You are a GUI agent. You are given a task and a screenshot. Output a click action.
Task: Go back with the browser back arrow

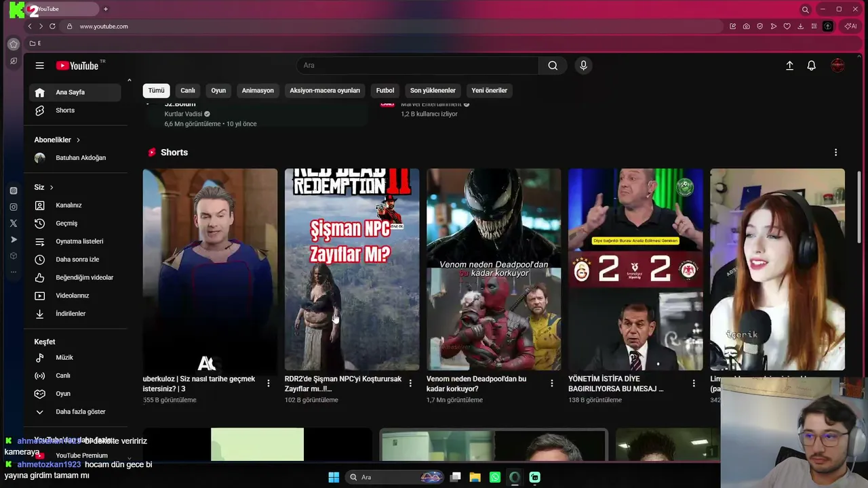pyautogui.click(x=30, y=26)
